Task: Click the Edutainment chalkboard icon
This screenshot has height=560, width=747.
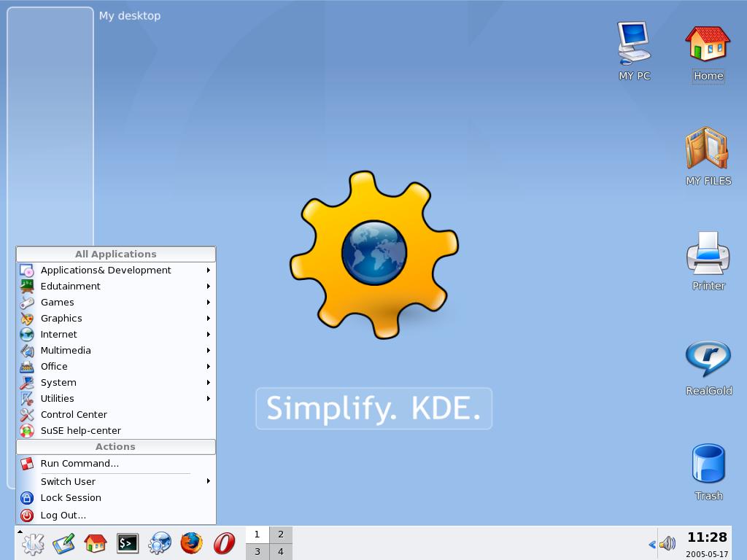Action: (x=27, y=286)
